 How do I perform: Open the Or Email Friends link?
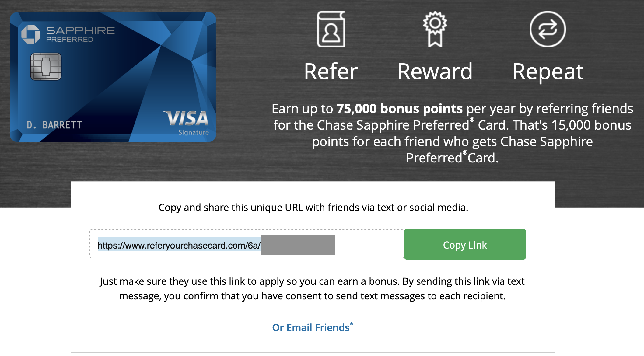pyautogui.click(x=310, y=327)
